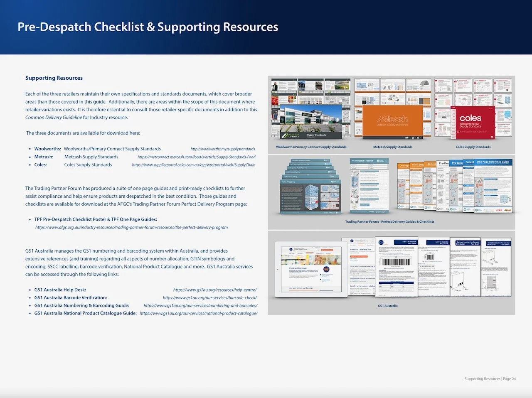The image size is (532, 398).
Task: Click 'TPF Pre-Despatch Checklist Poster & TPF One Page Guides:'
Action: 96,219
